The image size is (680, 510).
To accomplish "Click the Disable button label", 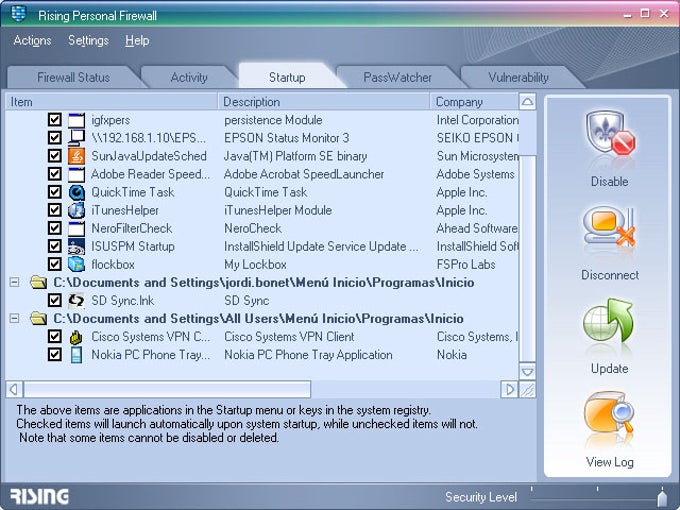I will [x=609, y=182].
